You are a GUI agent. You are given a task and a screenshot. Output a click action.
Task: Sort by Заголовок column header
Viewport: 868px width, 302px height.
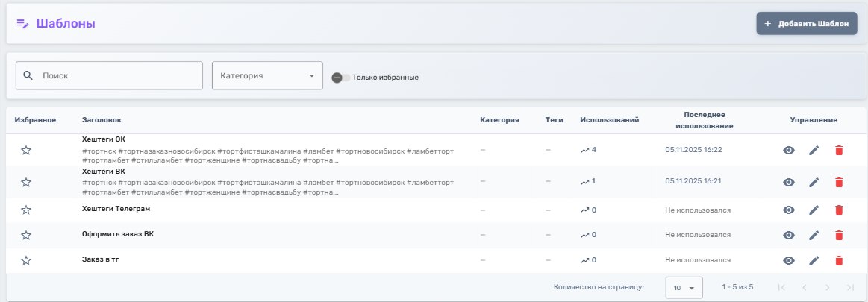click(102, 120)
